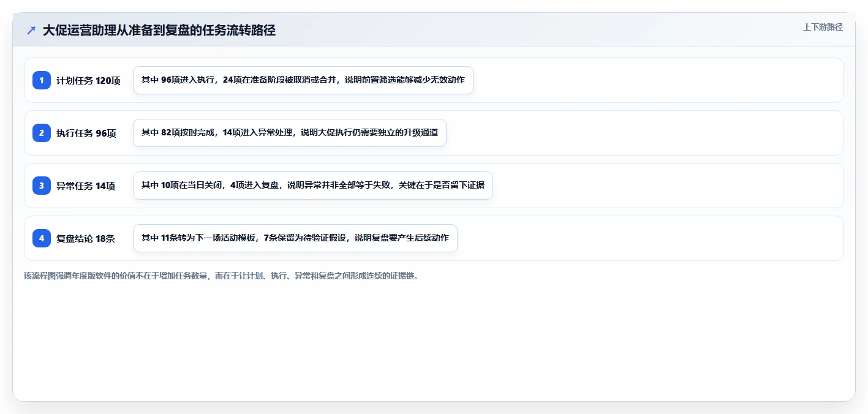Click the step 4 number badge
The width and height of the screenshot is (868, 414).
pyautogui.click(x=42, y=238)
